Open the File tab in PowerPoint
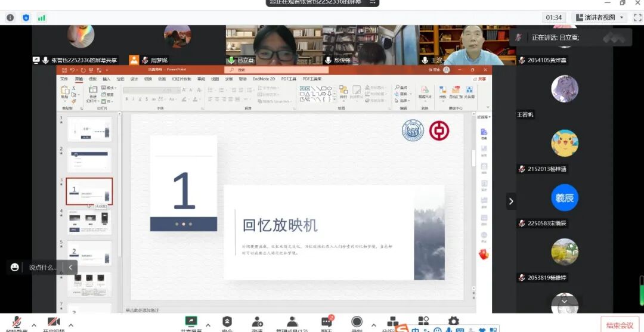The image size is (644, 332). coord(64,79)
